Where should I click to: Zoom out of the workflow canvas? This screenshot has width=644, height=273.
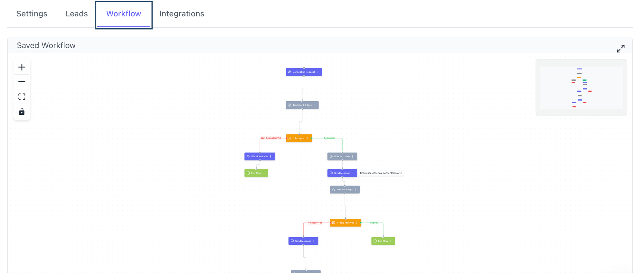[x=22, y=82]
